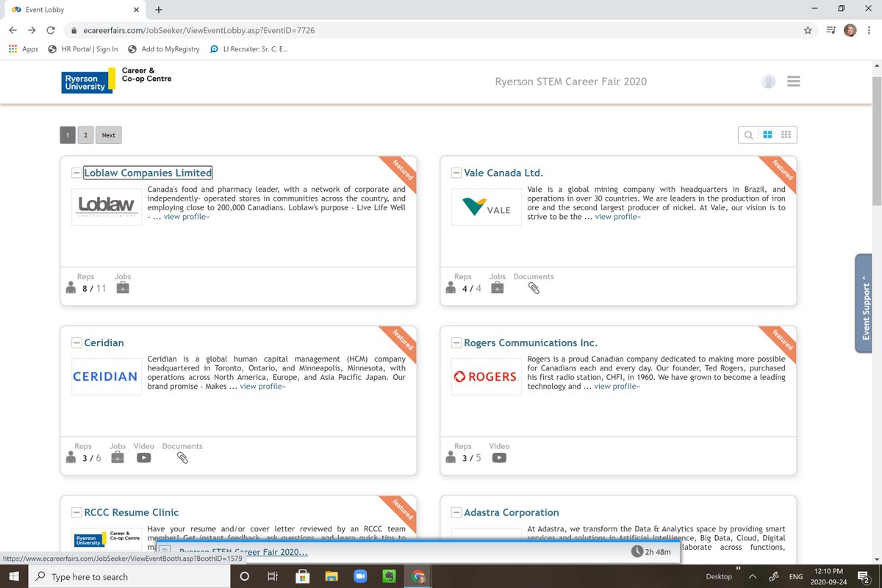
Task: Click Vale Canada Reps person icon
Action: click(x=451, y=288)
